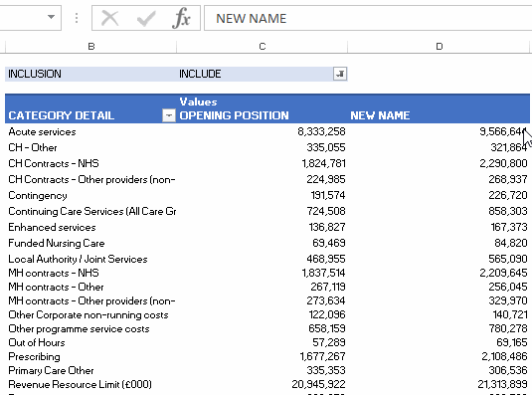This screenshot has height=395, width=532.
Task: Select column D header
Action: (x=440, y=47)
